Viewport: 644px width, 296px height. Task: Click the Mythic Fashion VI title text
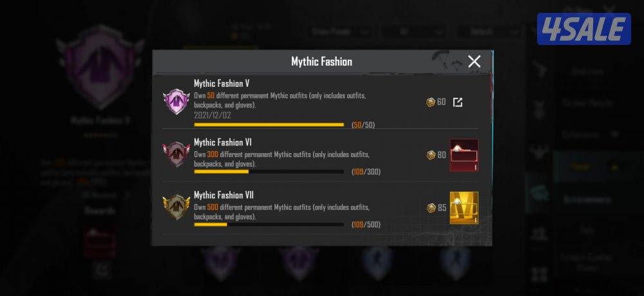point(223,142)
